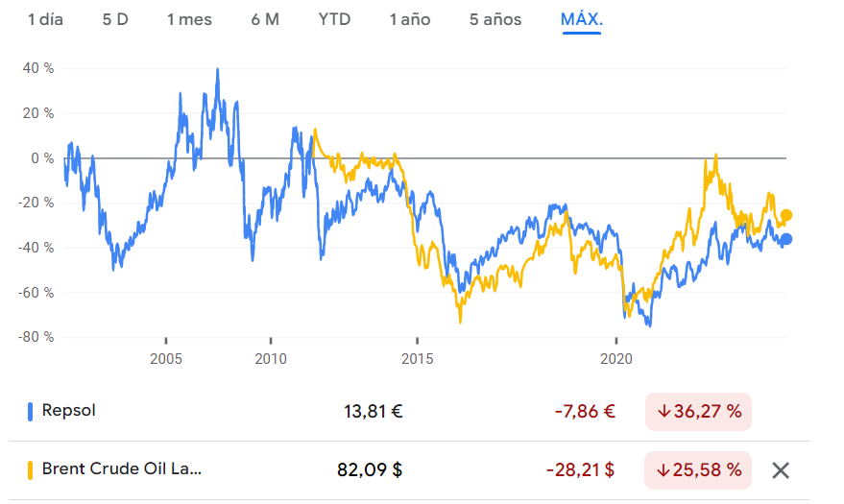This screenshot has height=504, width=844.
Task: Remove Brent Crude Oil comparison with X
Action: click(781, 470)
